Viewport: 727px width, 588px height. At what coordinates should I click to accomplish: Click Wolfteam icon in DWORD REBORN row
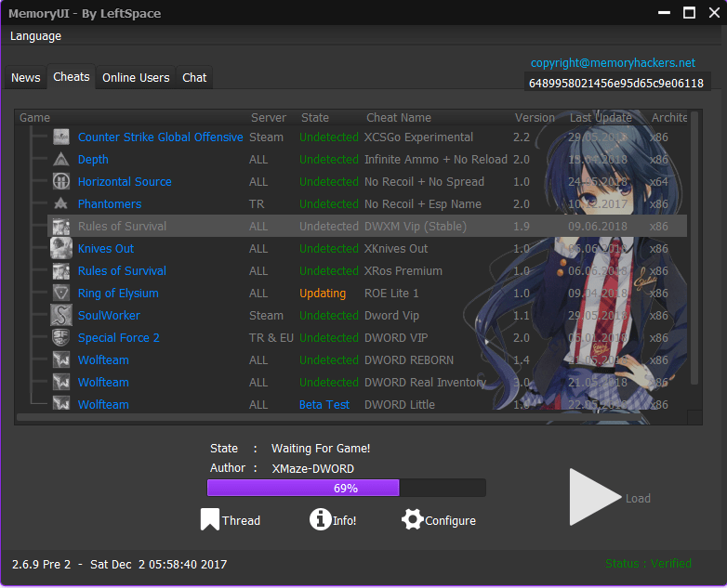pos(61,360)
